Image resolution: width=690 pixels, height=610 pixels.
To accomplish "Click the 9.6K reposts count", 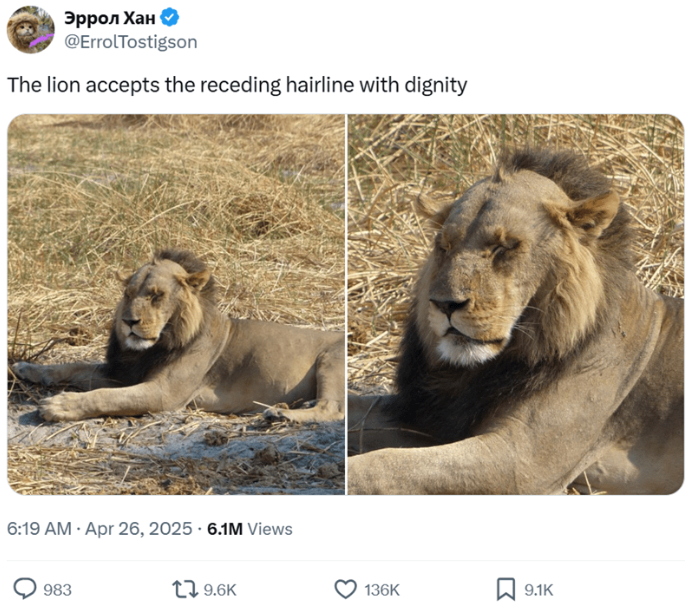I will tap(220, 590).
